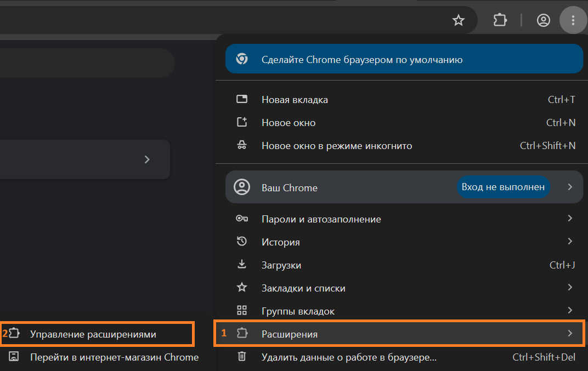Click the Ctrl+Shift+Del shortcut text
Viewport: 588px width, 371px height.
[544, 357]
